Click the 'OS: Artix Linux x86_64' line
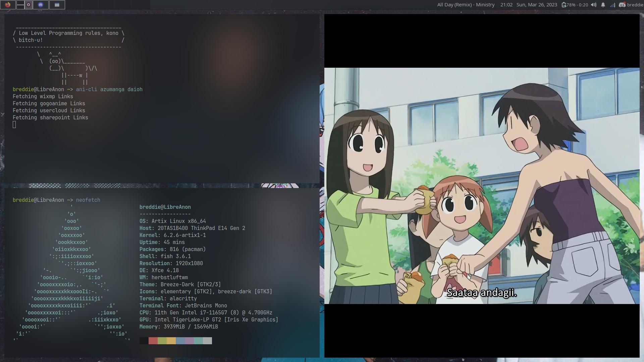 [x=173, y=221]
